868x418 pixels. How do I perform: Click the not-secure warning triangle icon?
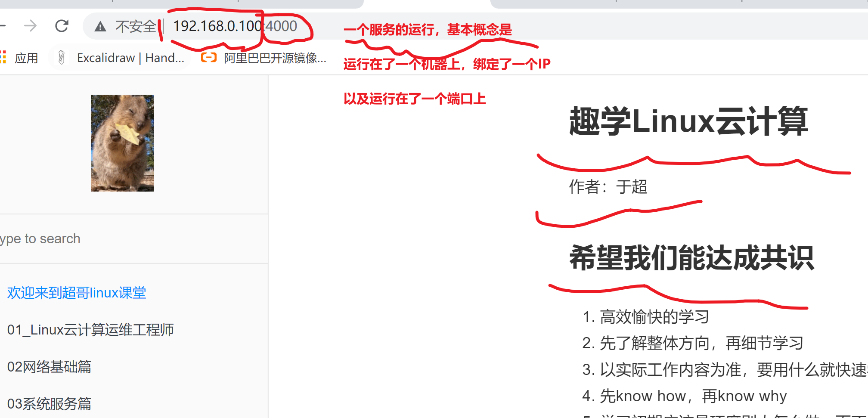tap(100, 27)
